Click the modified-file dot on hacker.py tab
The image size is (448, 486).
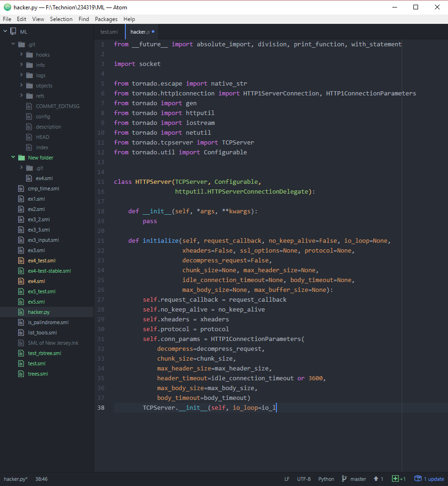coord(153,32)
